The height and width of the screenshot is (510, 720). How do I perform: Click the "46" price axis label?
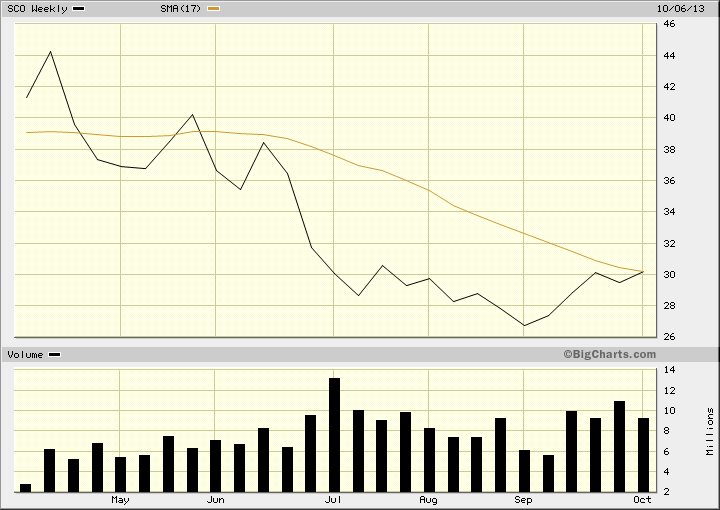pyautogui.click(x=669, y=24)
